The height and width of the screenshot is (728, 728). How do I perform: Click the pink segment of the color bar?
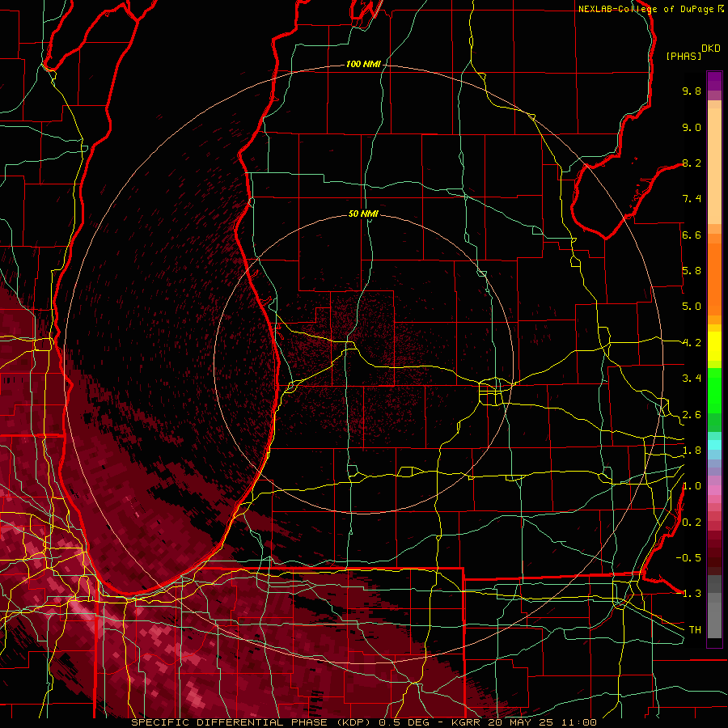(x=714, y=490)
